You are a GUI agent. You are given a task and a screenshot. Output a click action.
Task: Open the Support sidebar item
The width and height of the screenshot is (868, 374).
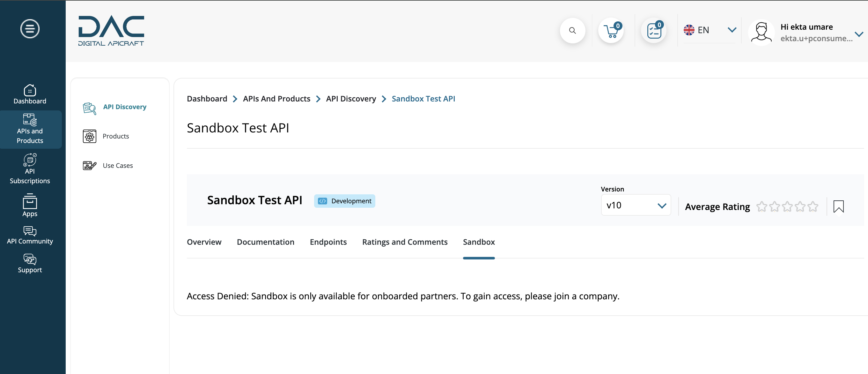coord(30,264)
